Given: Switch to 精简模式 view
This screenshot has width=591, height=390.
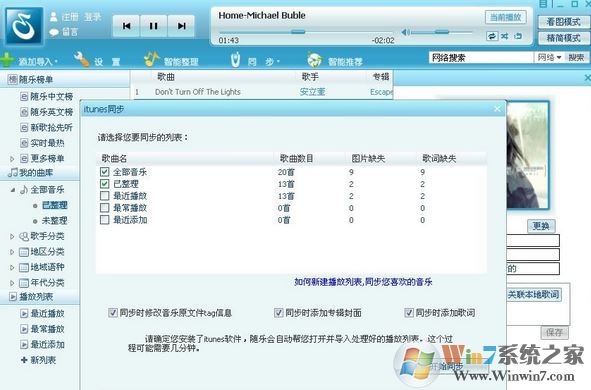Looking at the screenshot, I should click(x=563, y=38).
